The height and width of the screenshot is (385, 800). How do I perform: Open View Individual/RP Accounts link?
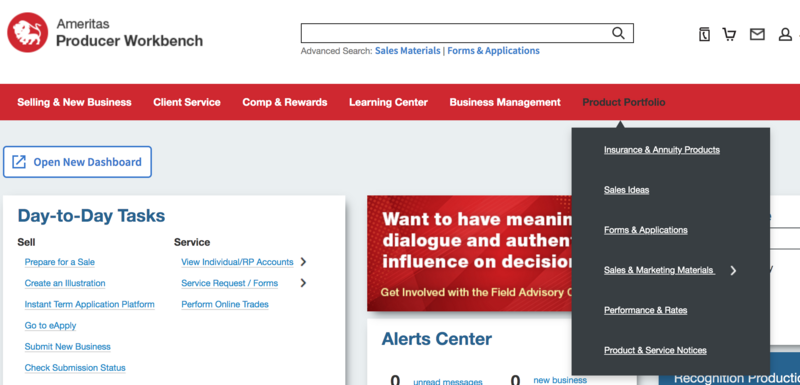click(x=237, y=262)
